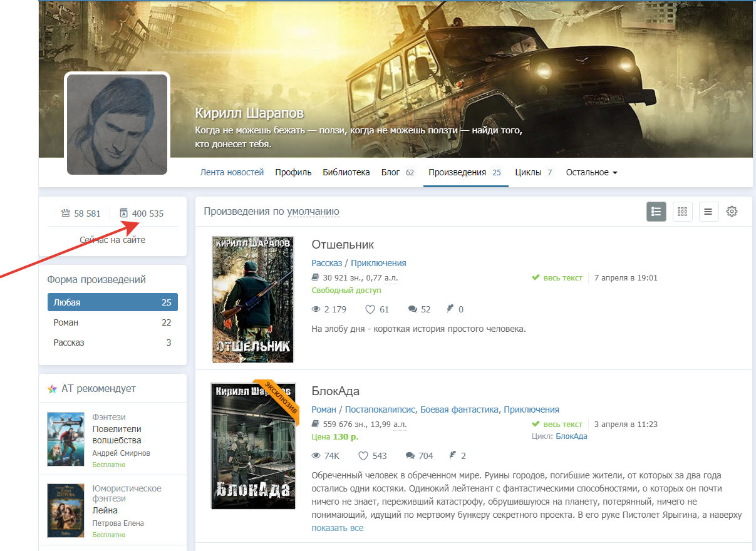The width and height of the screenshot is (756, 551).
Task: Click author's profile avatar portrait
Action: [x=117, y=124]
